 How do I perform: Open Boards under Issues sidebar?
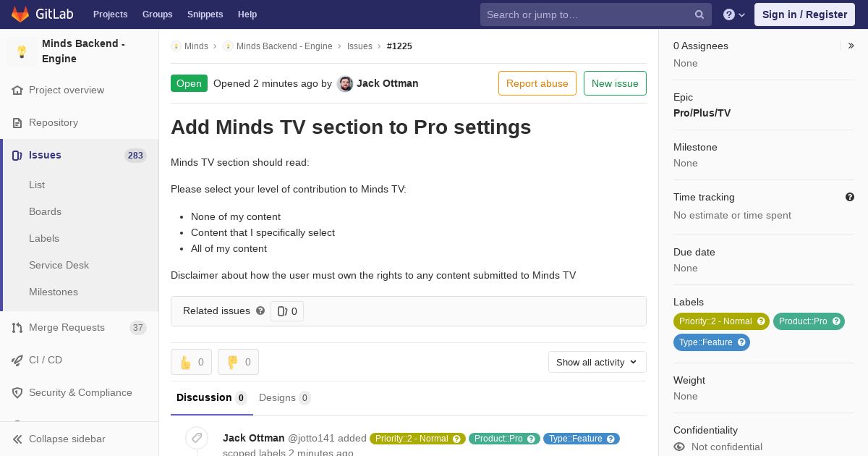[45, 212]
